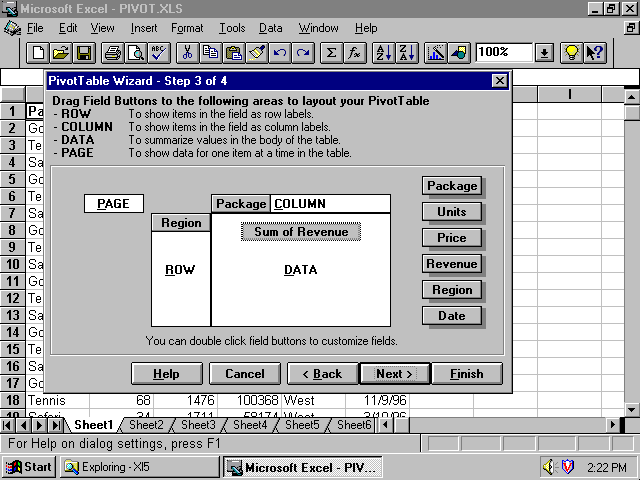Click the Undo arrow icon
Screen dimensions: 640x480
click(x=280, y=53)
